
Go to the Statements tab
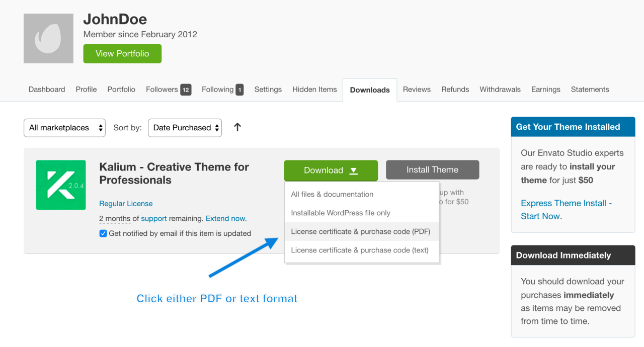pyautogui.click(x=590, y=89)
